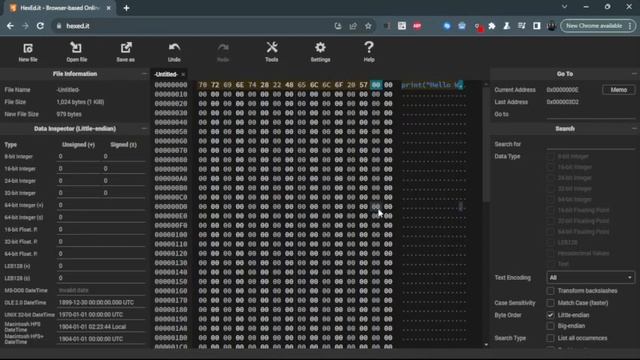The width and height of the screenshot is (640, 360).
Task: Close the HexEd.it browser tab
Action: (x=109, y=8)
